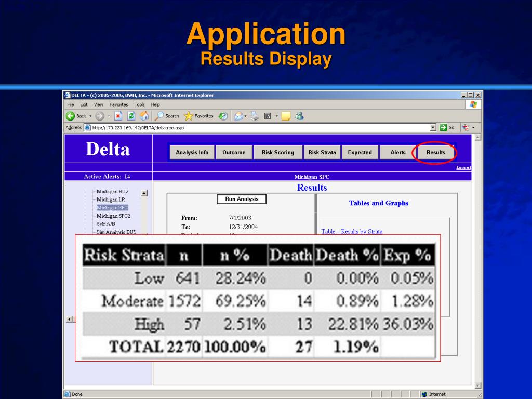Click the Forward arrow icon
The width and height of the screenshot is (532, 399).
(x=99, y=116)
